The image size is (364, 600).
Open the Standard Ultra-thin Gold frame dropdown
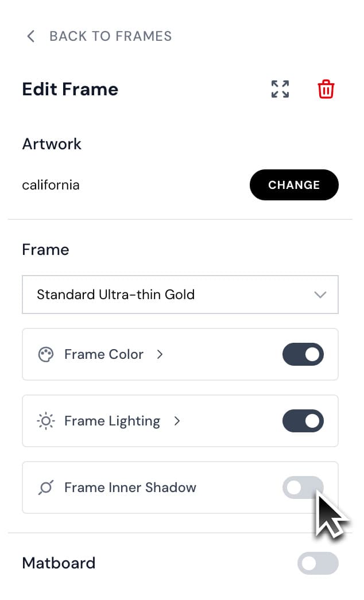coord(180,295)
